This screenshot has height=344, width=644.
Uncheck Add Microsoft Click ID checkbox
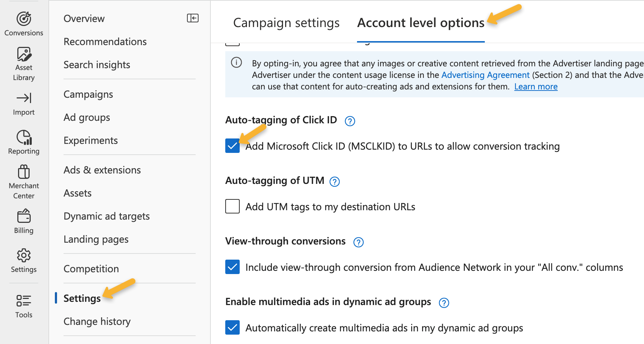[x=232, y=146]
